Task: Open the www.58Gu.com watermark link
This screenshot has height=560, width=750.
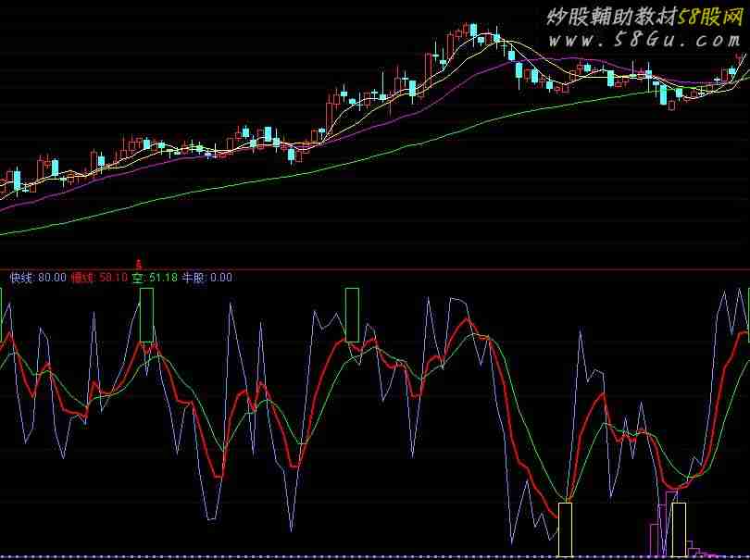Action: (x=644, y=40)
